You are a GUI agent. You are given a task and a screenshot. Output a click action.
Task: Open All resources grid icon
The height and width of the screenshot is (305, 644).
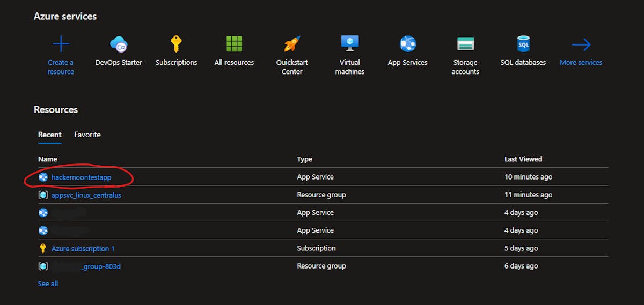click(x=234, y=44)
